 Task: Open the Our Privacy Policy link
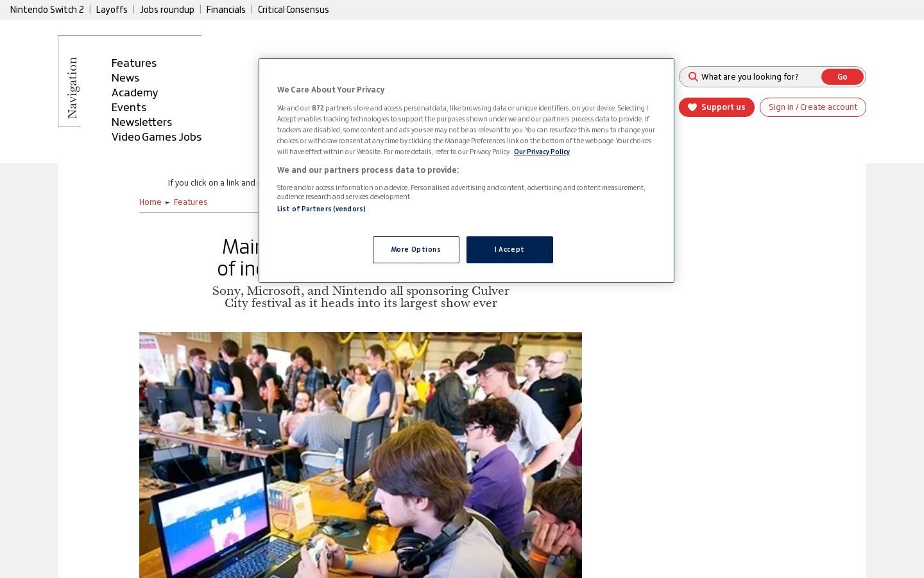pyautogui.click(x=542, y=152)
